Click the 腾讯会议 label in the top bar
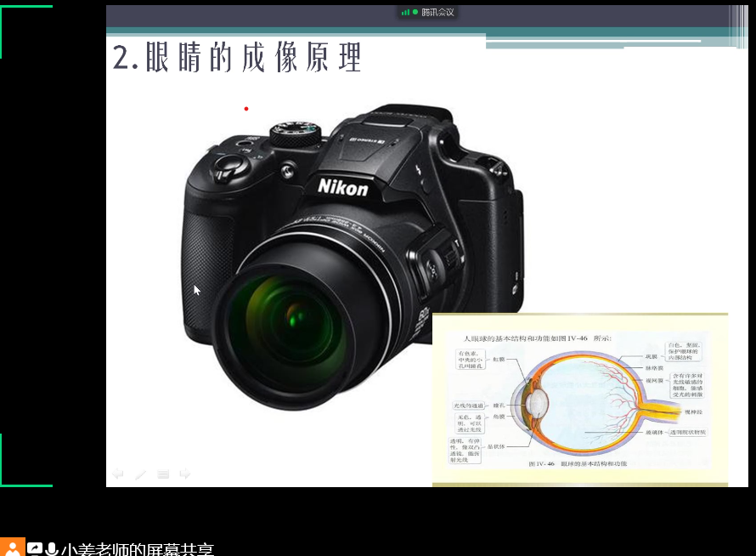 437,12
